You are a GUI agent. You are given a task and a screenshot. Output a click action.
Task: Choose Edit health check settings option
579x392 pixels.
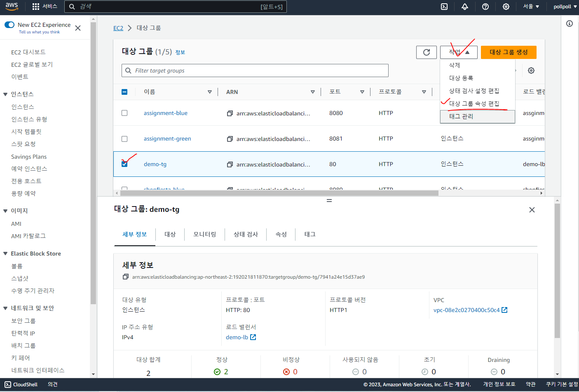pos(478,91)
